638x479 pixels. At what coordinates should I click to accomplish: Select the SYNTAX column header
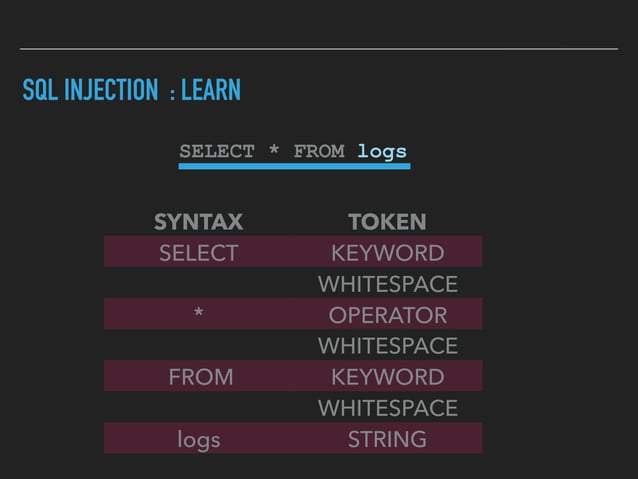(x=198, y=222)
